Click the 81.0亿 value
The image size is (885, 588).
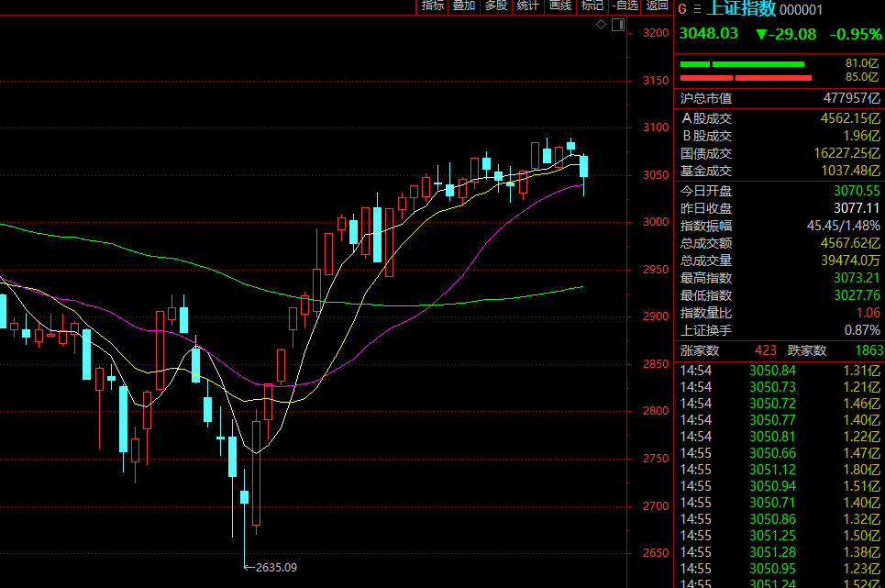tap(862, 63)
